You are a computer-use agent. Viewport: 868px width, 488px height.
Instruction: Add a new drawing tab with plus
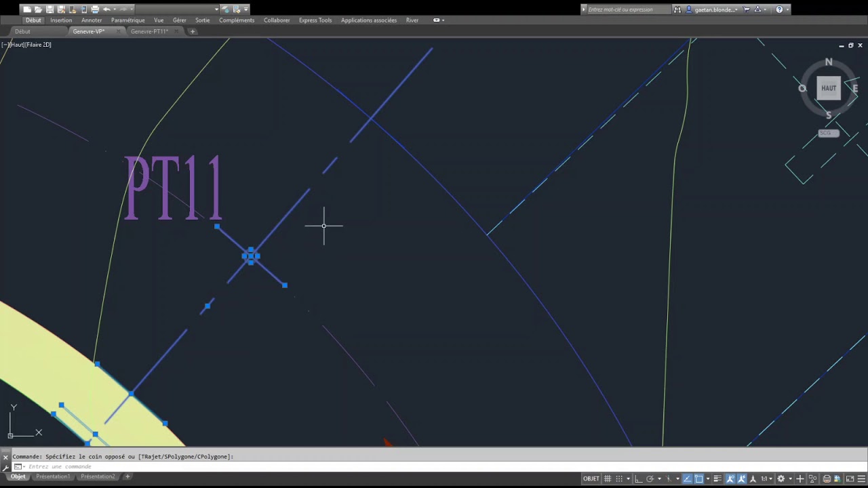point(193,32)
